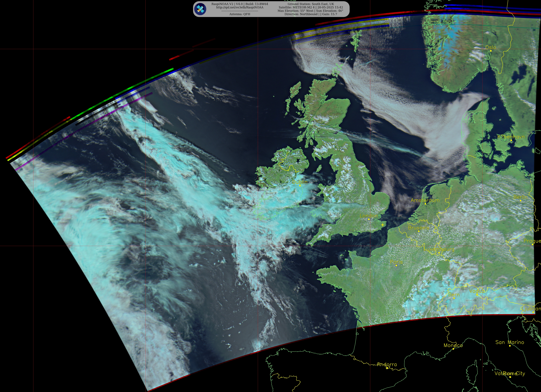Click the Oslo city label
This screenshot has height=392, width=541.
pos(491,47)
